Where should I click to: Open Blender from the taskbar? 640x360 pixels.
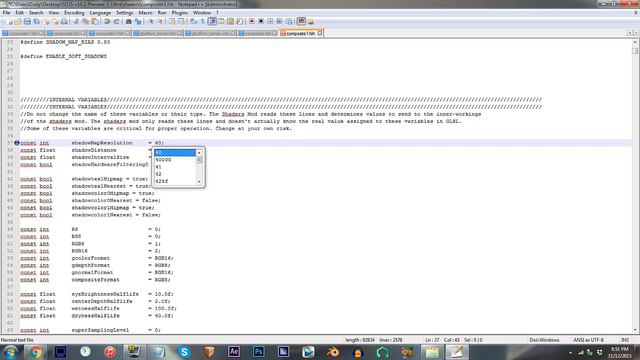tap(333, 352)
